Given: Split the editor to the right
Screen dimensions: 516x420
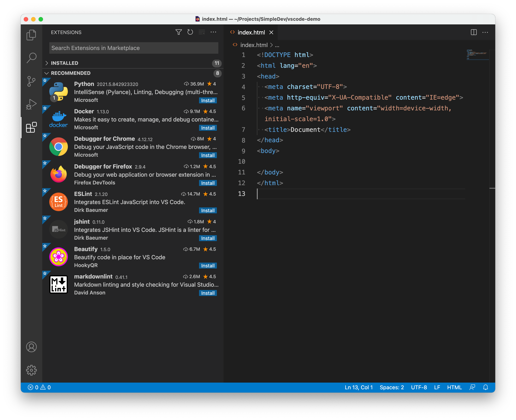Looking at the screenshot, I should click(x=474, y=32).
